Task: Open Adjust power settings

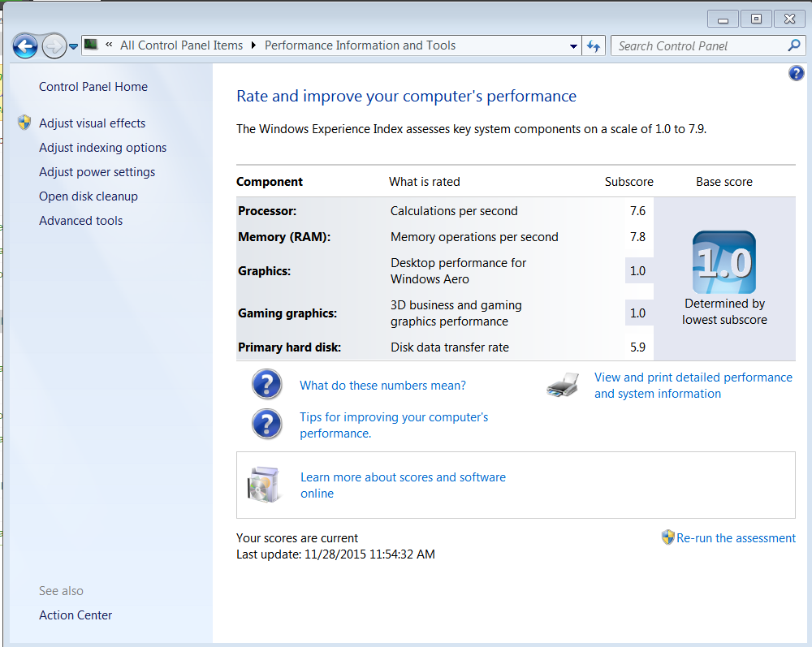Action: click(97, 172)
